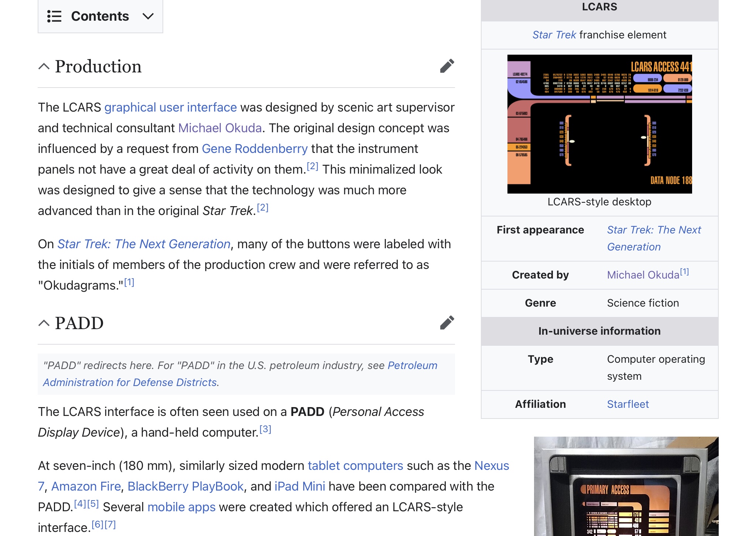Image resolution: width=756 pixels, height=536 pixels.
Task: View the PADD prop photo thumbnail
Action: coord(626,486)
